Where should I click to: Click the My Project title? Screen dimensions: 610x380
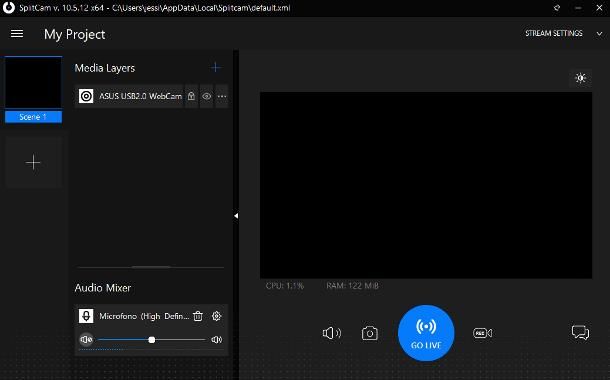coord(75,34)
